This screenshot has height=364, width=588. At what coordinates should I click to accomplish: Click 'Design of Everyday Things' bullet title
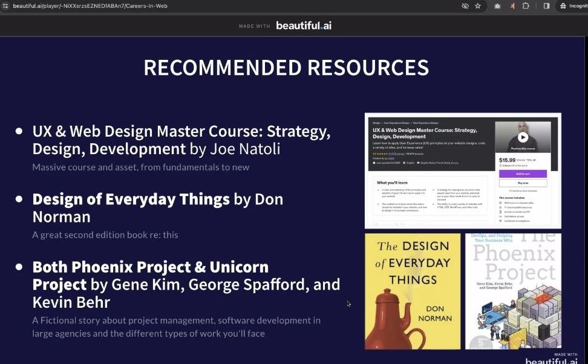click(x=158, y=207)
